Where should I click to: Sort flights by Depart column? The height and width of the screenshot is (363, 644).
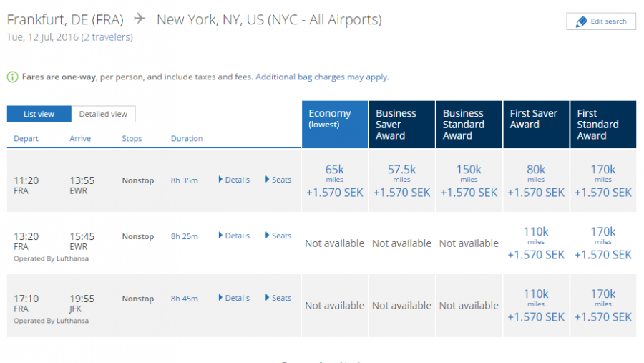click(26, 139)
